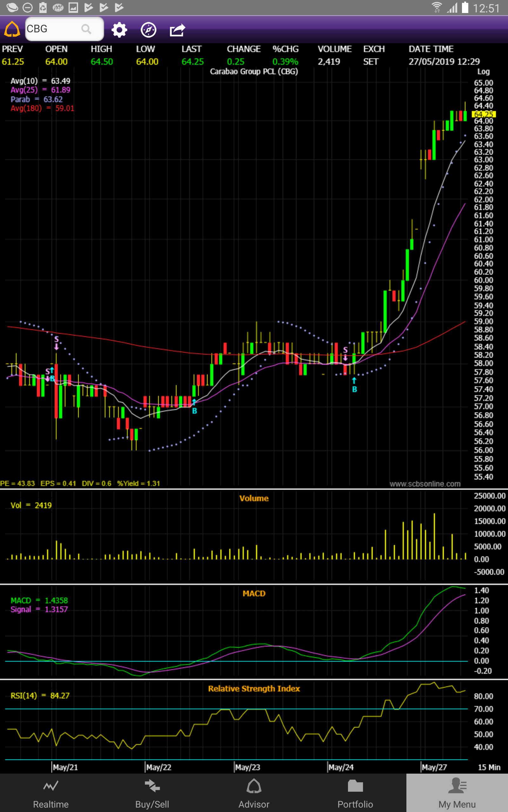Tap the Wi-Fi status icon
508x812 pixels.
pyautogui.click(x=437, y=7)
